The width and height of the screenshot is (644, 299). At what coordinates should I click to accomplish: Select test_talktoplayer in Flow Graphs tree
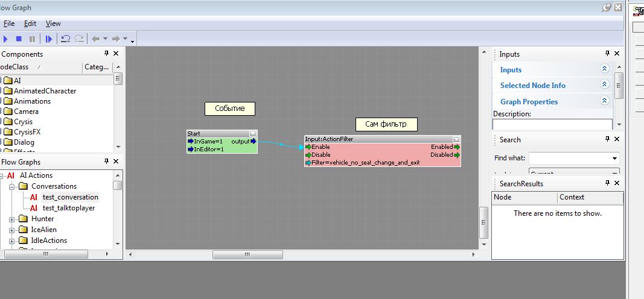point(69,208)
